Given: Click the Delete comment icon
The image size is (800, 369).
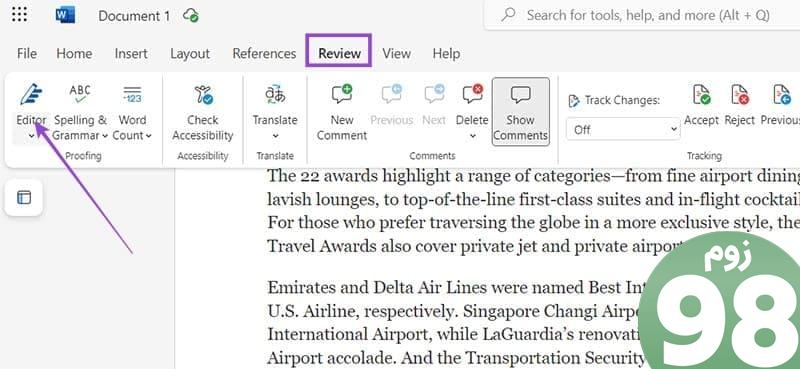Looking at the screenshot, I should 472,94.
